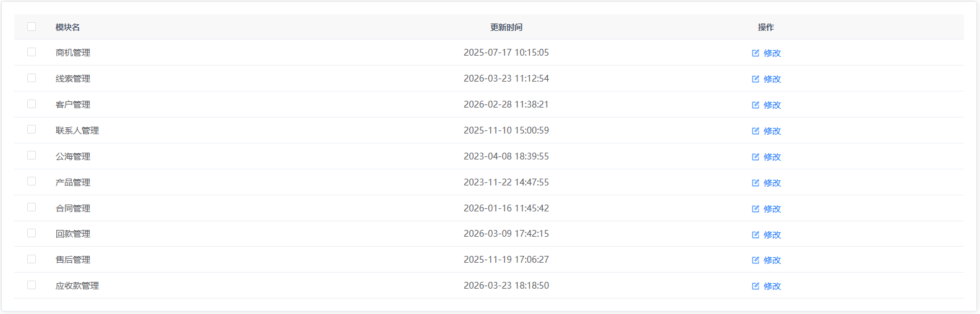This screenshot has width=980, height=314.
Task: Click the 更新时间 column header
Action: [x=506, y=27]
